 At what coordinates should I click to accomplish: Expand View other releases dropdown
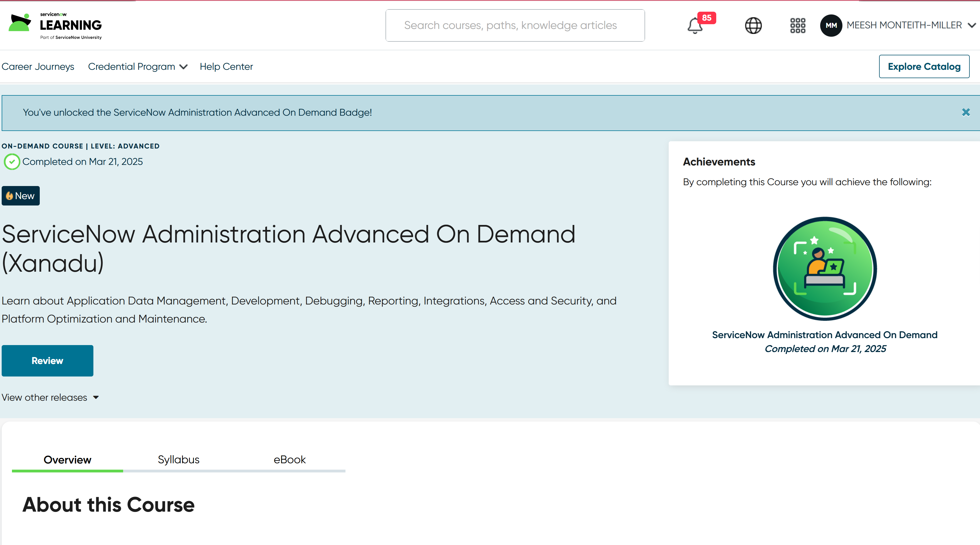(50, 397)
